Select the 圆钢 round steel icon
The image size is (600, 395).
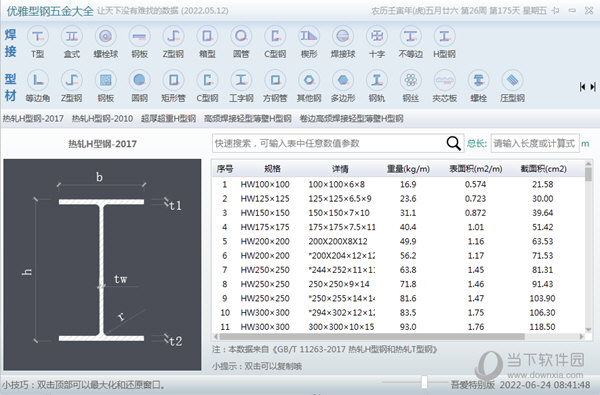[x=139, y=81]
